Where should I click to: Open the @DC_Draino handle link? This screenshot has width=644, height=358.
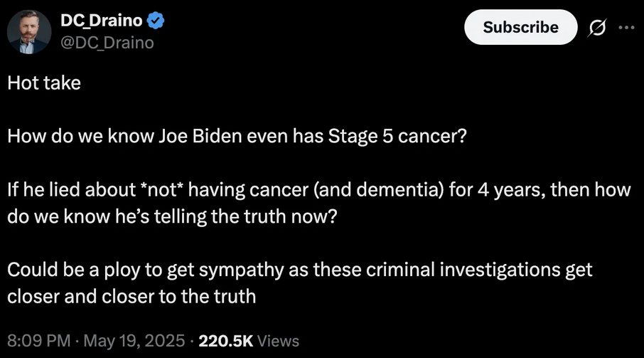(x=107, y=43)
